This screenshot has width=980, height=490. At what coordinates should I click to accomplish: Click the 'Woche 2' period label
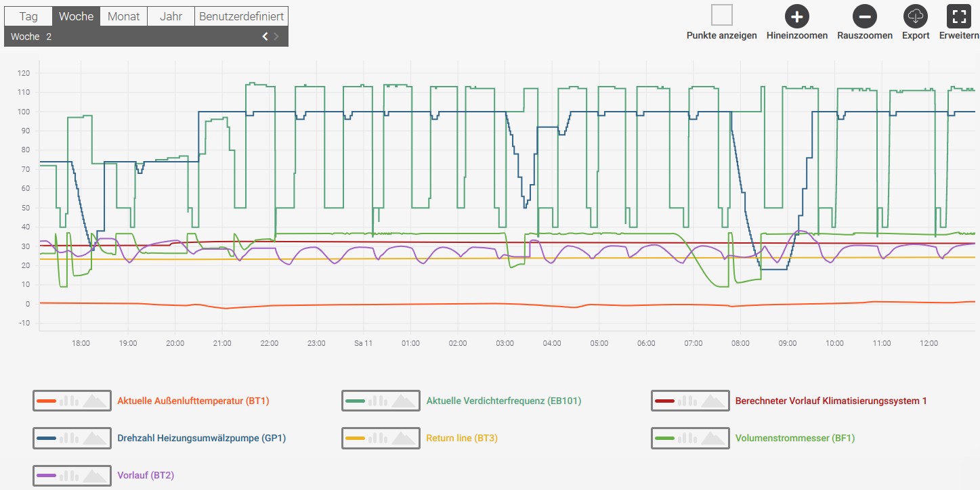(31, 37)
